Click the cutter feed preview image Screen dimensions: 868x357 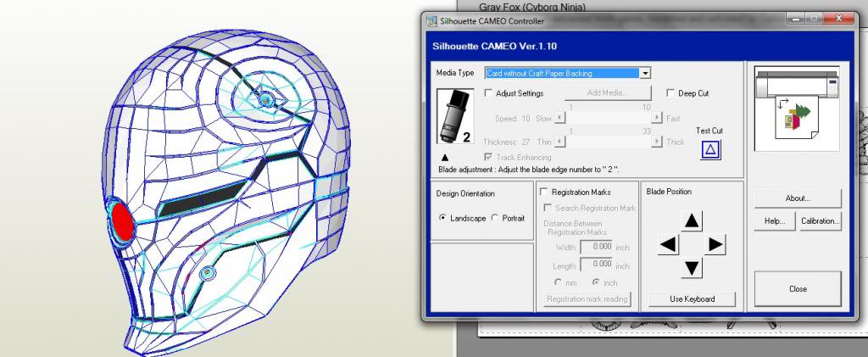pyautogui.click(x=797, y=109)
